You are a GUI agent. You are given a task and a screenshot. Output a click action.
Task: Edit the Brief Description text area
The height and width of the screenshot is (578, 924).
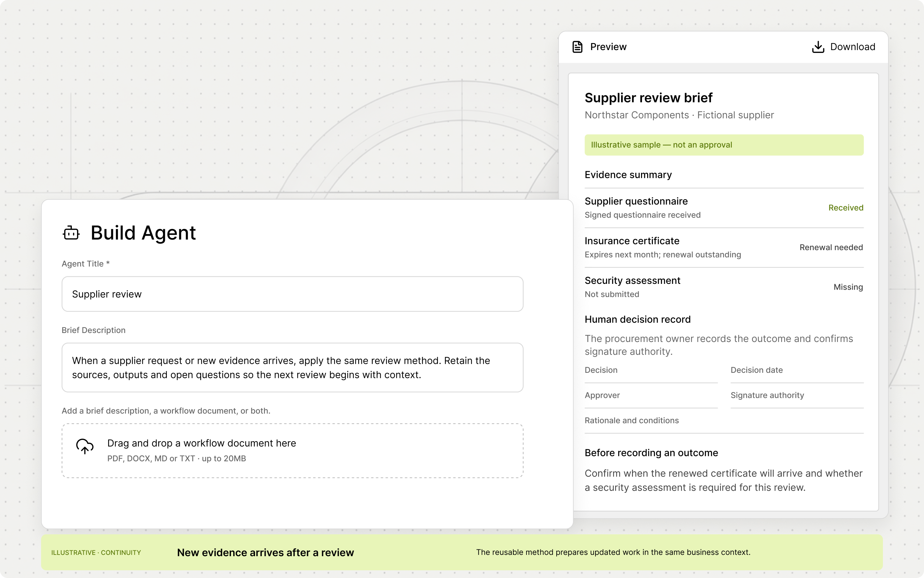(293, 367)
